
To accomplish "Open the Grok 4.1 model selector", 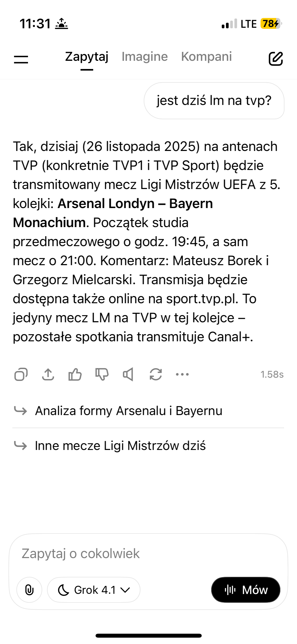I will tap(94, 590).
